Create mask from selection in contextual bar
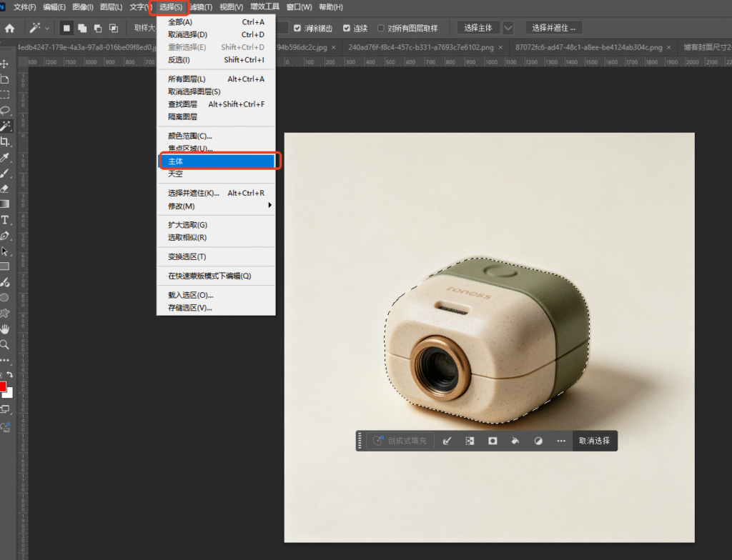This screenshot has width=732, height=560. point(493,441)
